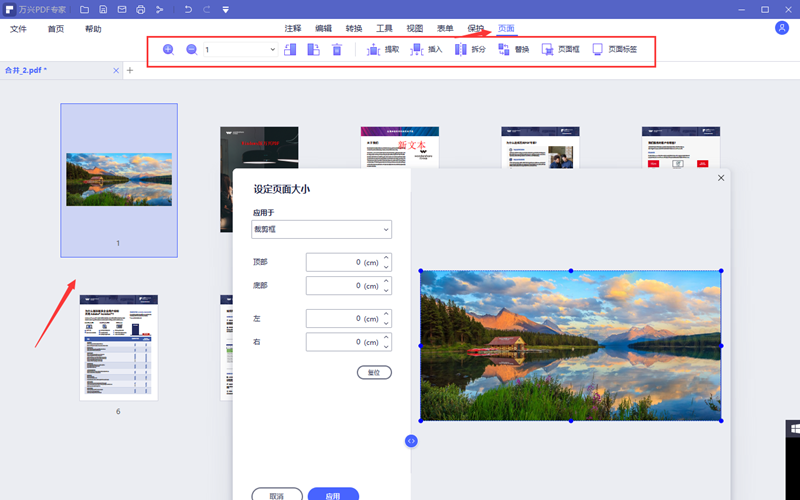Collapse panel using the blue arrow handle
Screen dimensions: 800x500
click(x=411, y=441)
